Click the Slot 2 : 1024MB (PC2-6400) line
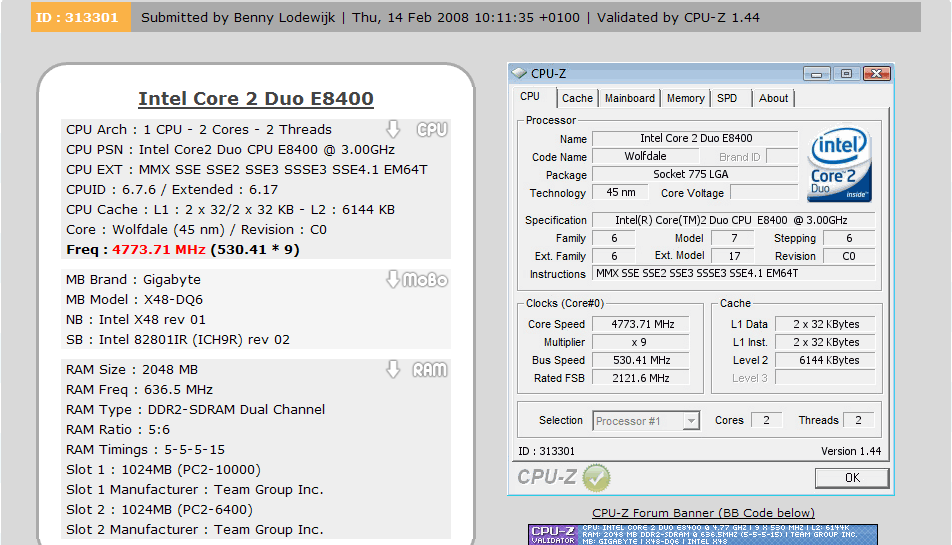 pos(160,510)
